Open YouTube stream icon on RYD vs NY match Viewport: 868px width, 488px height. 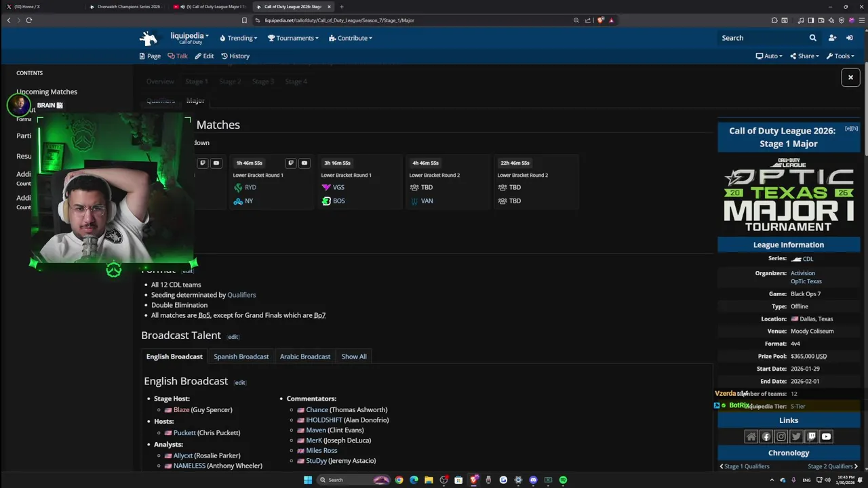(x=304, y=163)
